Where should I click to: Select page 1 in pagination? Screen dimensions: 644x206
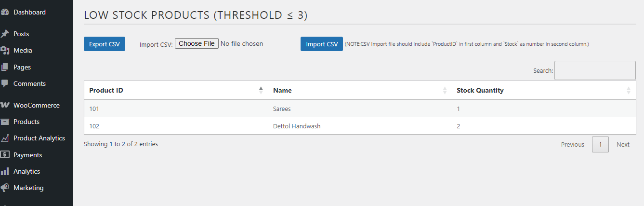click(x=600, y=144)
